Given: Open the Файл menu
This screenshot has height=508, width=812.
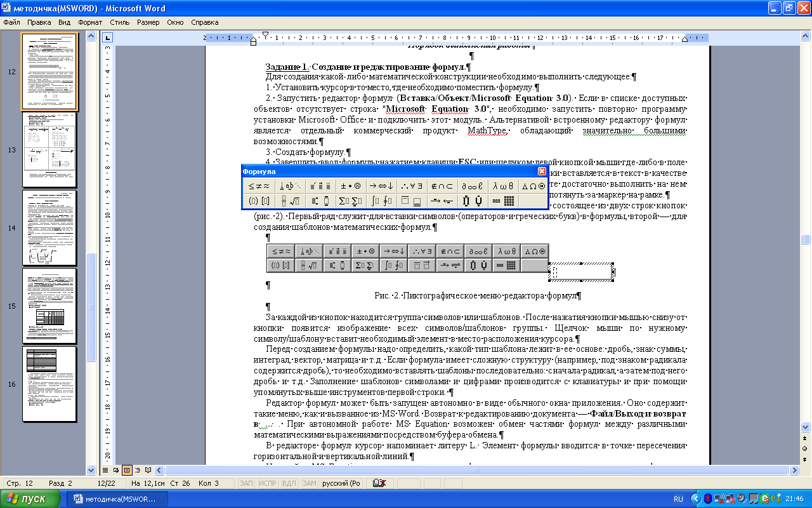Looking at the screenshot, I should 11,22.
